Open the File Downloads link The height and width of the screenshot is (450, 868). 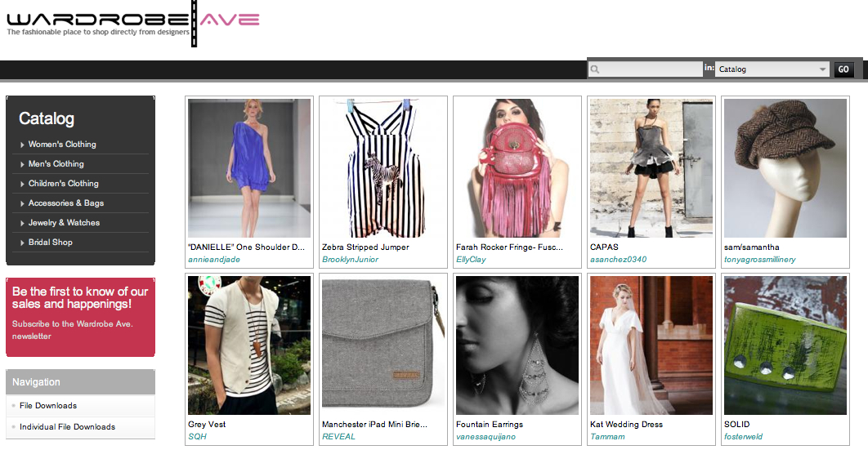48,406
